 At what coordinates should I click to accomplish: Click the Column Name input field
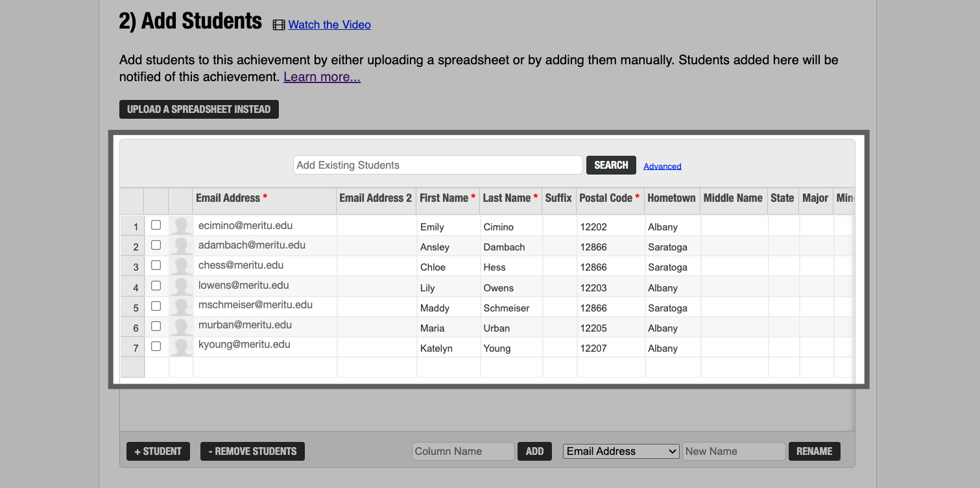462,451
